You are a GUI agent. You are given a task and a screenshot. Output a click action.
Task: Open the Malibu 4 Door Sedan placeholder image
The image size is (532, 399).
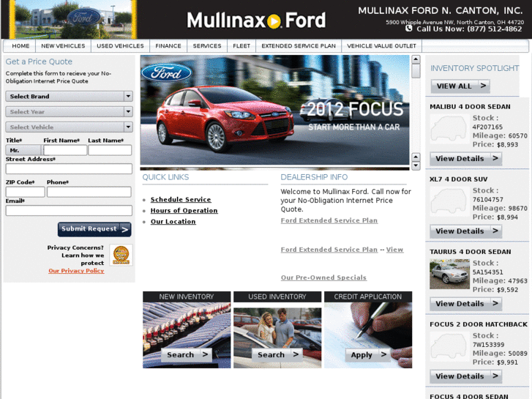point(449,129)
